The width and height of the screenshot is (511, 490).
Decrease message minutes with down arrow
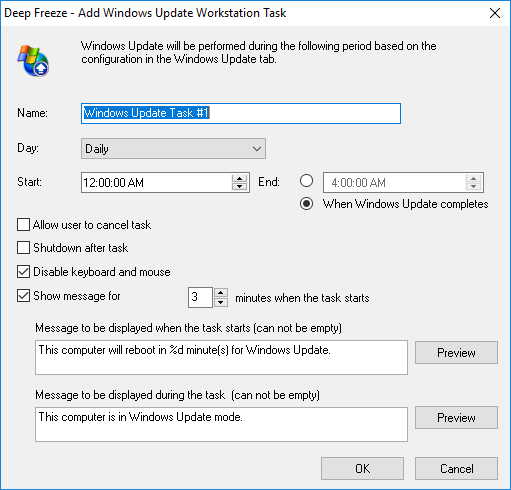click(220, 302)
